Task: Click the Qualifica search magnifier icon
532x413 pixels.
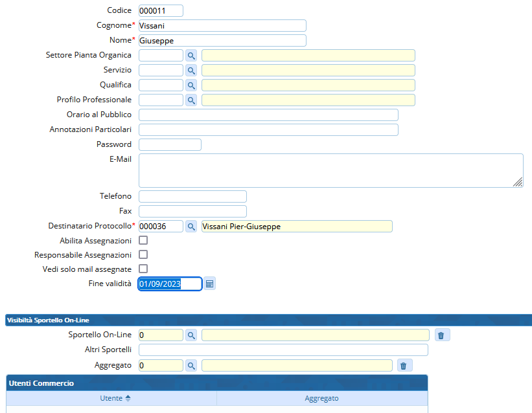Action: click(x=191, y=85)
